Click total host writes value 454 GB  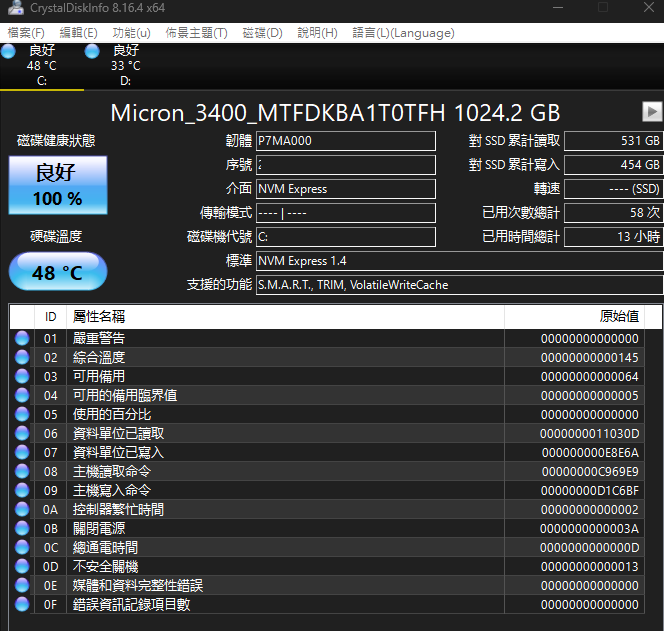613,165
